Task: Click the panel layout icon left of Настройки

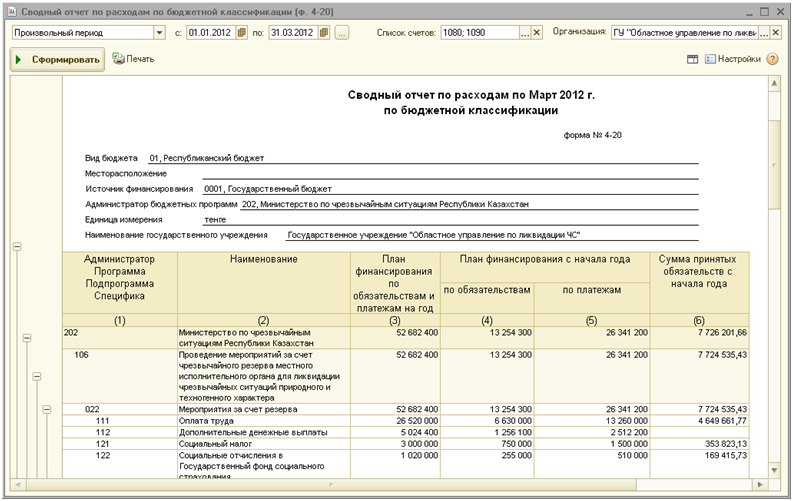Action: tap(692, 60)
